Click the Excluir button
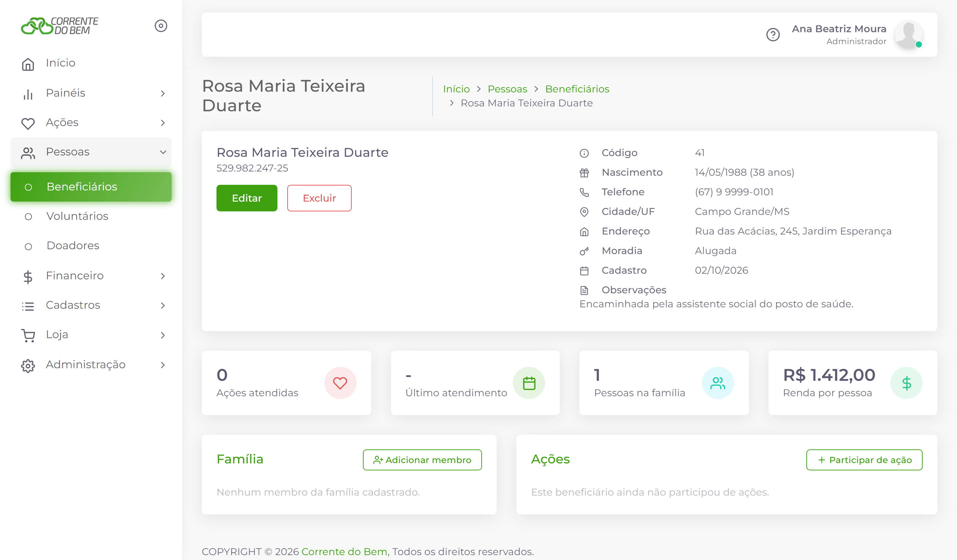This screenshot has width=957, height=560. click(x=319, y=198)
